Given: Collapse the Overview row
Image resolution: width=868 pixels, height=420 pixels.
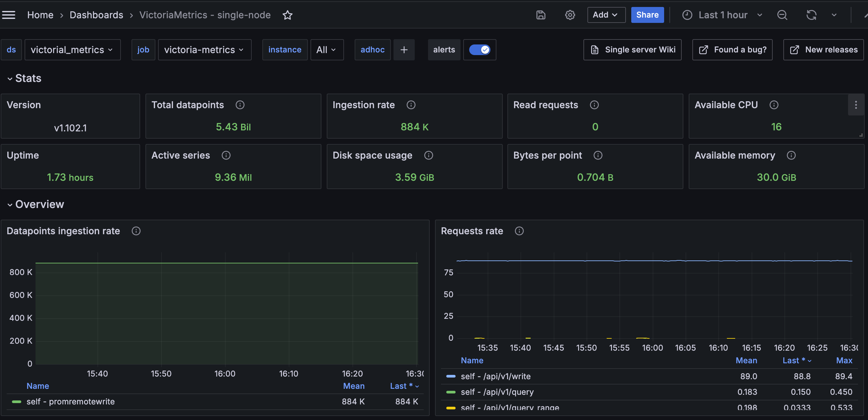Looking at the screenshot, I should (x=36, y=204).
